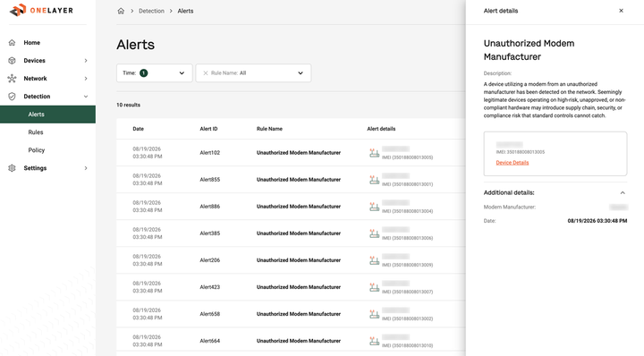Expand the Devices menu chevron

coord(86,60)
